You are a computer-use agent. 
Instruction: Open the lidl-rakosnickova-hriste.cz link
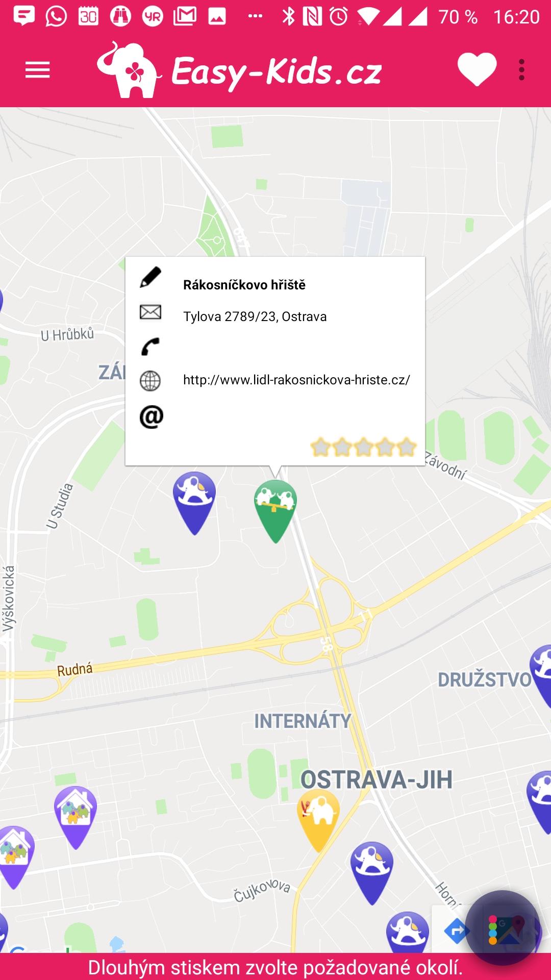point(296,380)
